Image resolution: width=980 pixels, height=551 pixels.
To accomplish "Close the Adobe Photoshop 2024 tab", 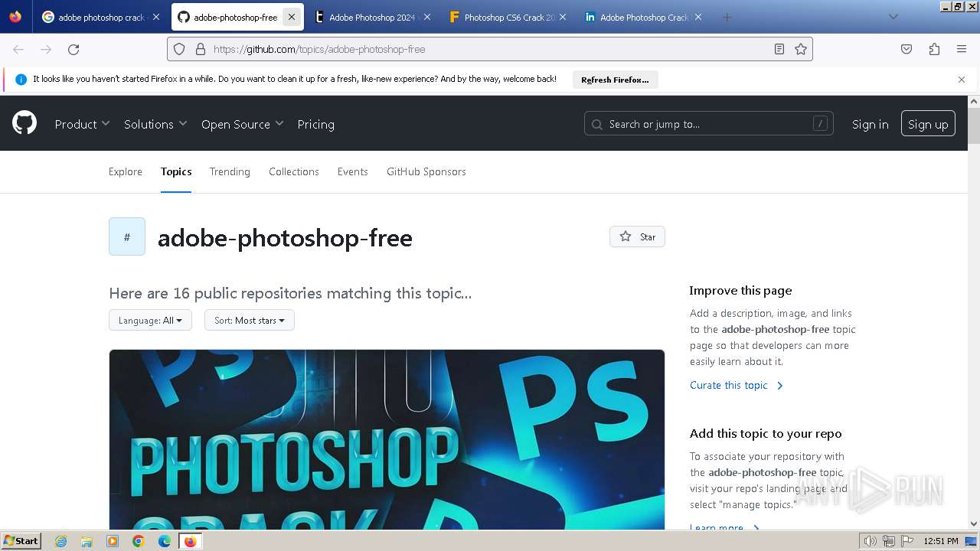I will (426, 17).
